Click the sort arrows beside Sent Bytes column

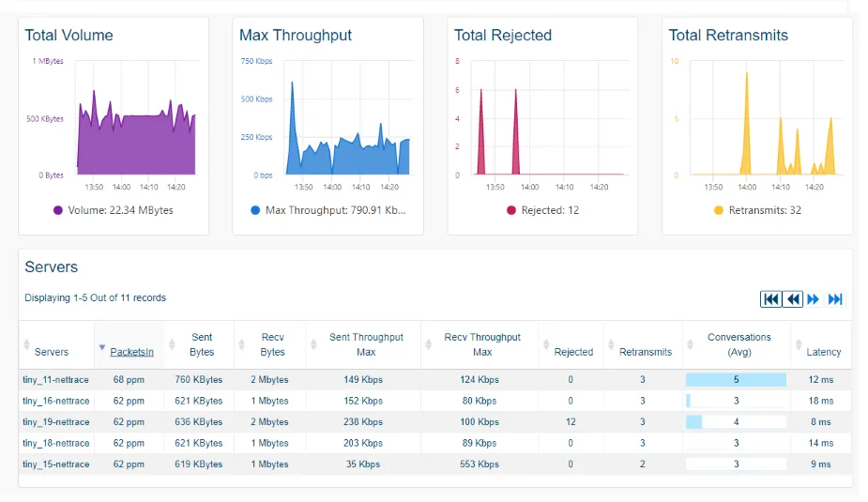pyautogui.click(x=171, y=345)
